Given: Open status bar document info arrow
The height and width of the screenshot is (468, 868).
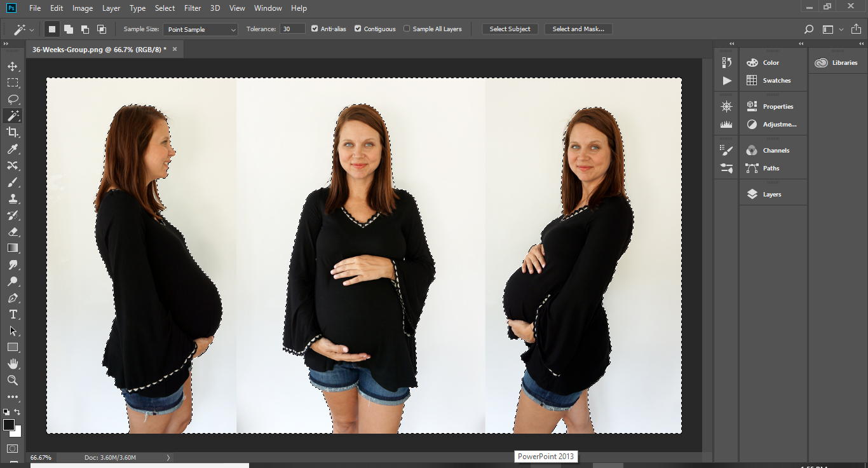Looking at the screenshot, I should click(168, 457).
